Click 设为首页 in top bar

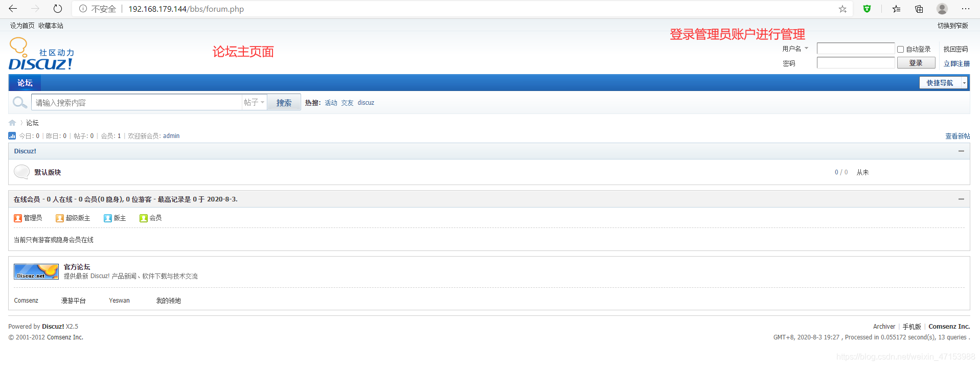click(x=22, y=26)
